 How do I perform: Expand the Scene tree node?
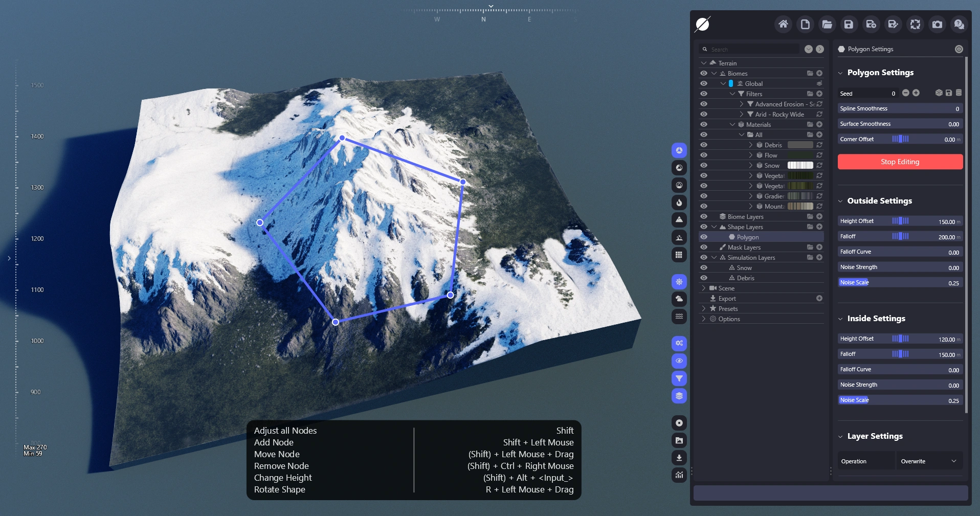click(x=704, y=288)
